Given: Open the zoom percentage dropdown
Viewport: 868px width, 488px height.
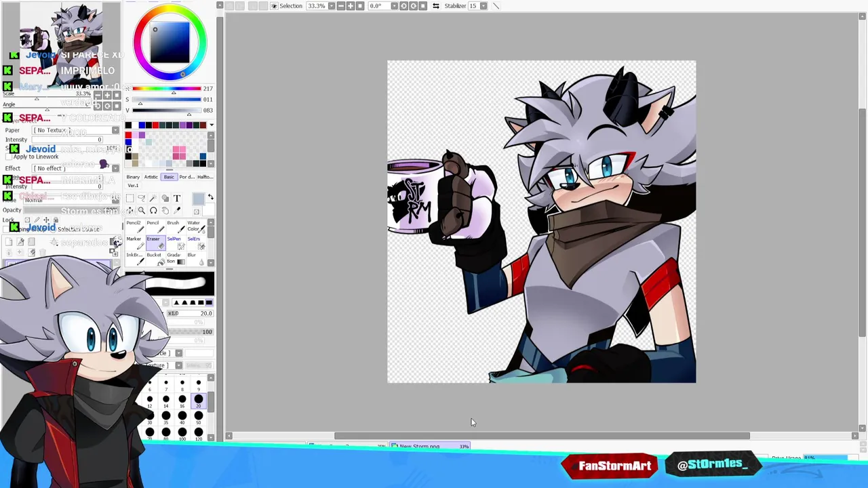Looking at the screenshot, I should coord(333,5).
